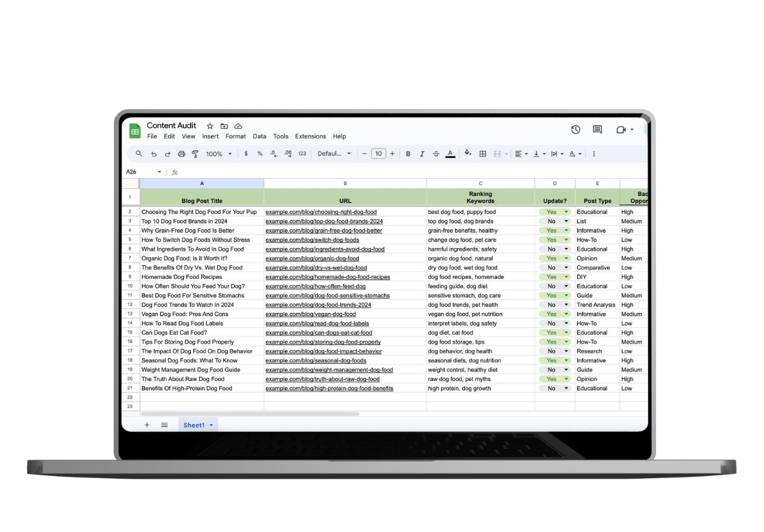
Task: Expand the Name box dropdown arrow
Action: click(x=159, y=172)
